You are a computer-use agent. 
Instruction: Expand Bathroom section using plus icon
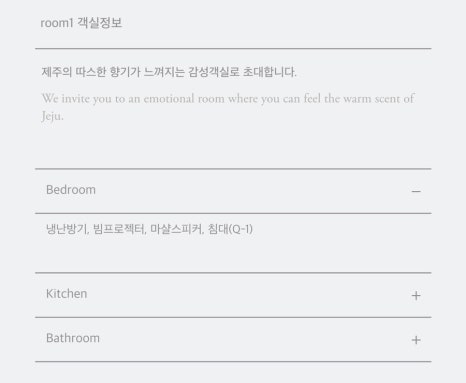[416, 340]
